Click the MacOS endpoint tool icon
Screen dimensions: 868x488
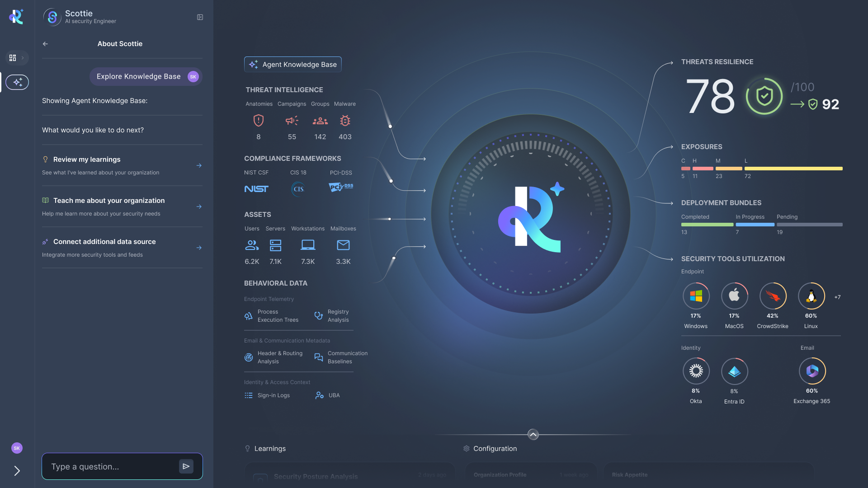[x=734, y=296]
